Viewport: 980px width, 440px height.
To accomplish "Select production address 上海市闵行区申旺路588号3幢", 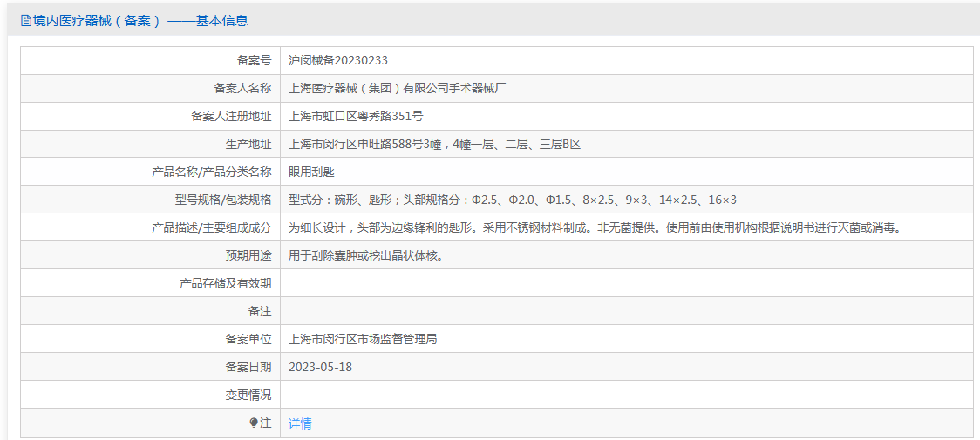I will (x=365, y=145).
